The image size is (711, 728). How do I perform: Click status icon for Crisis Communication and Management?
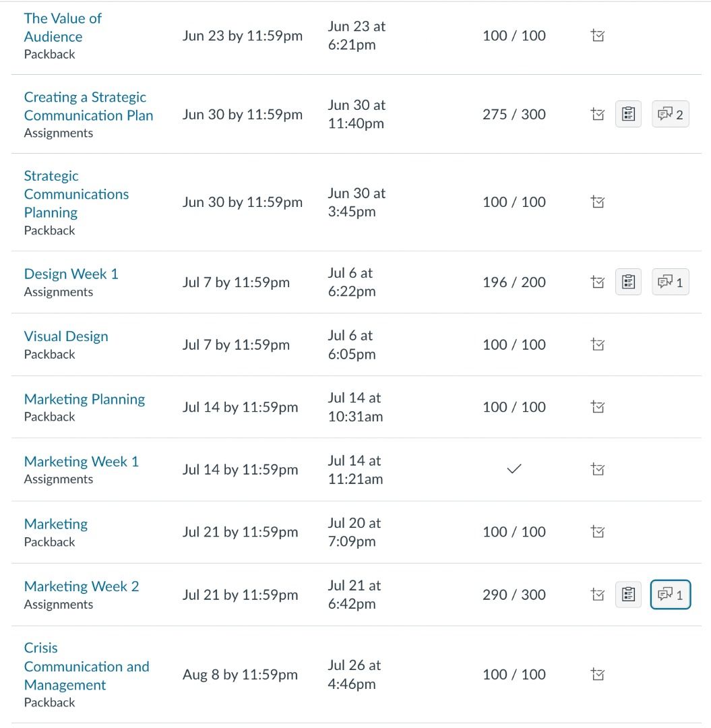[x=597, y=674]
